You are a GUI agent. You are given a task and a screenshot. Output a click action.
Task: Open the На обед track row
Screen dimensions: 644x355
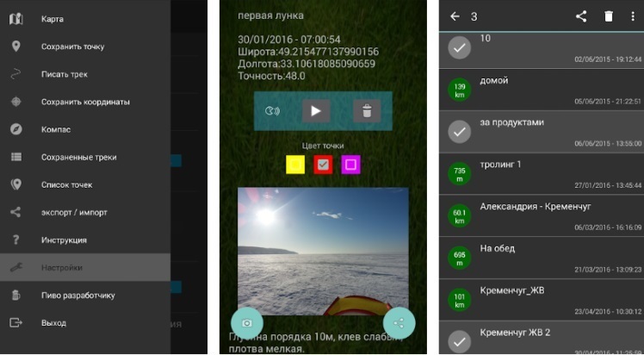click(542, 258)
